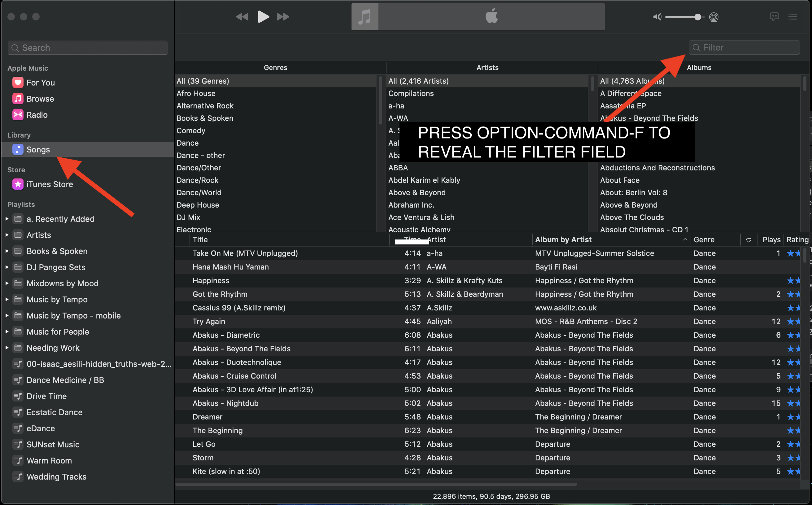The width and height of the screenshot is (812, 505).
Task: Open the Ecstatic Dance playlist
Action: 54,412
